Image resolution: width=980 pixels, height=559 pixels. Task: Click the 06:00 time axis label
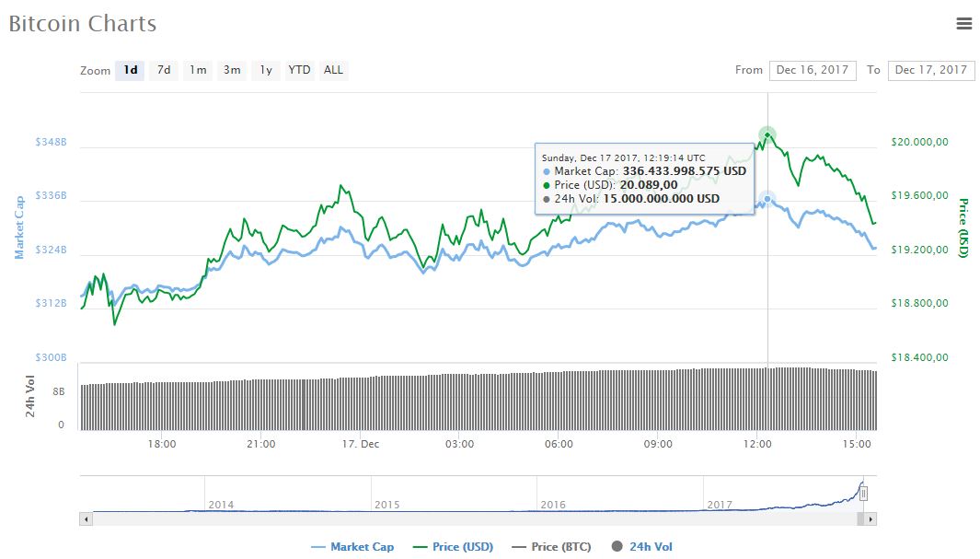coord(559,444)
